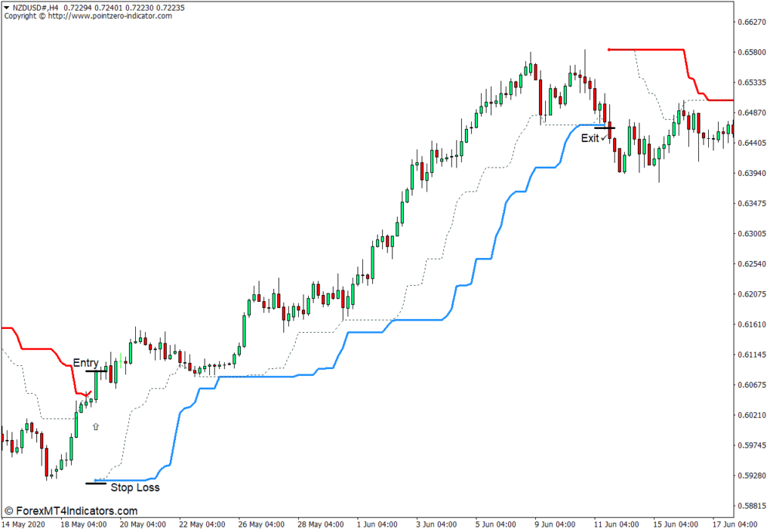Screen dimensions: 773x532
Task: Click the 0.65800 price level on axis
Action: click(x=751, y=52)
